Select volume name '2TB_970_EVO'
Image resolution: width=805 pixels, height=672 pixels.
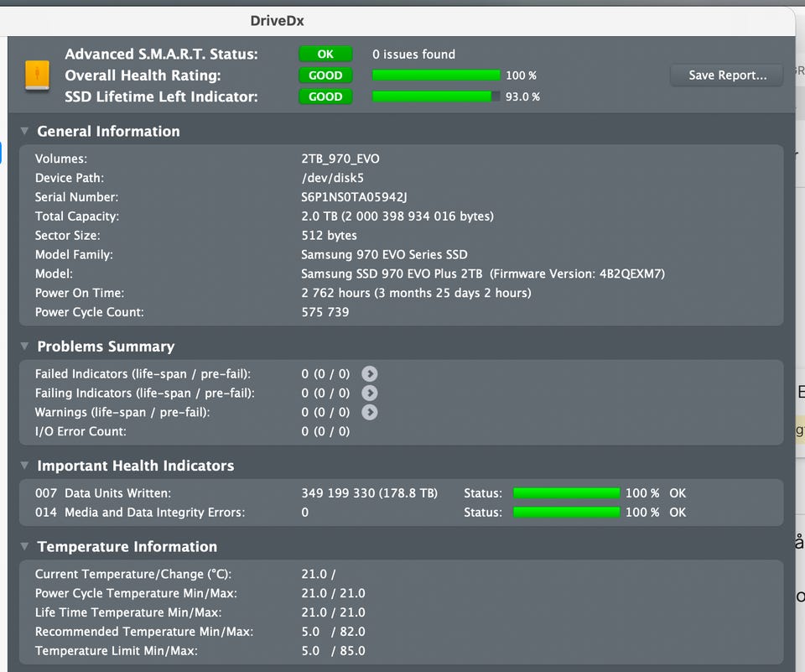click(x=340, y=159)
